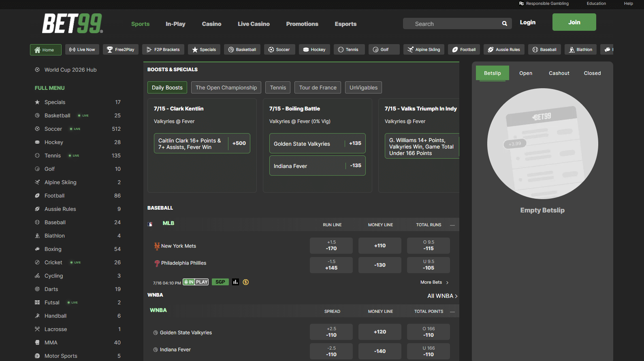This screenshot has height=361, width=644.
Task: Select the Golf chip in the sports bar
Action: (x=384, y=50)
